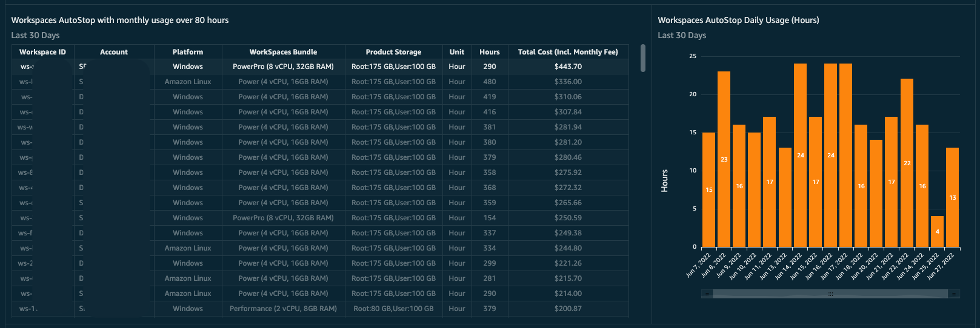Image resolution: width=980 pixels, height=328 pixels.
Task: Select the Jun 9, 2022 bar
Action: (x=739, y=186)
